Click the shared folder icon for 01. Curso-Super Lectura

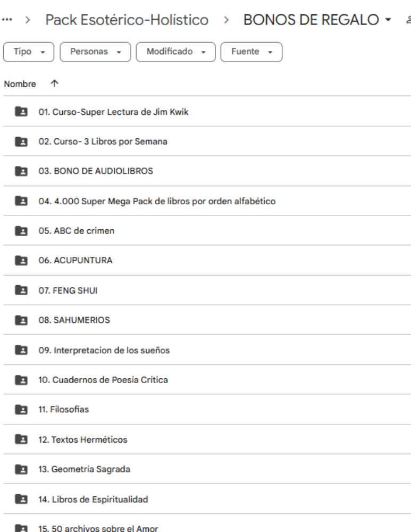pyautogui.click(x=21, y=111)
